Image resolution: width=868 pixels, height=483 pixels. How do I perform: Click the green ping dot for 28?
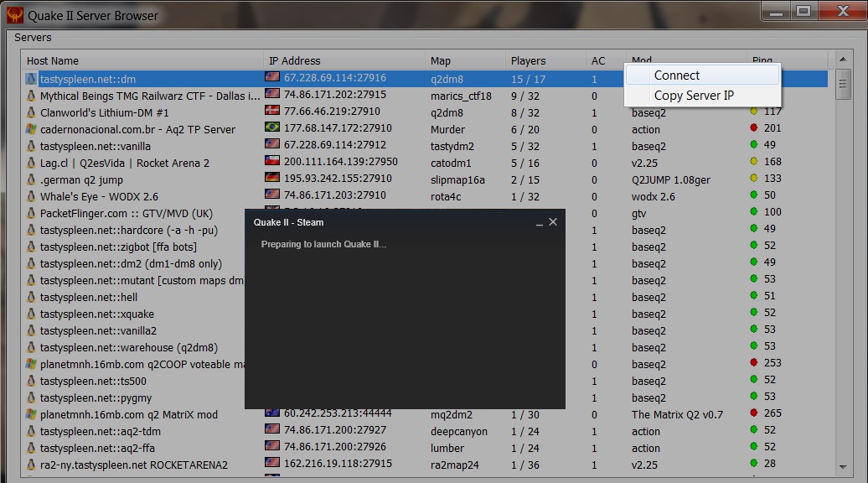coord(753,463)
